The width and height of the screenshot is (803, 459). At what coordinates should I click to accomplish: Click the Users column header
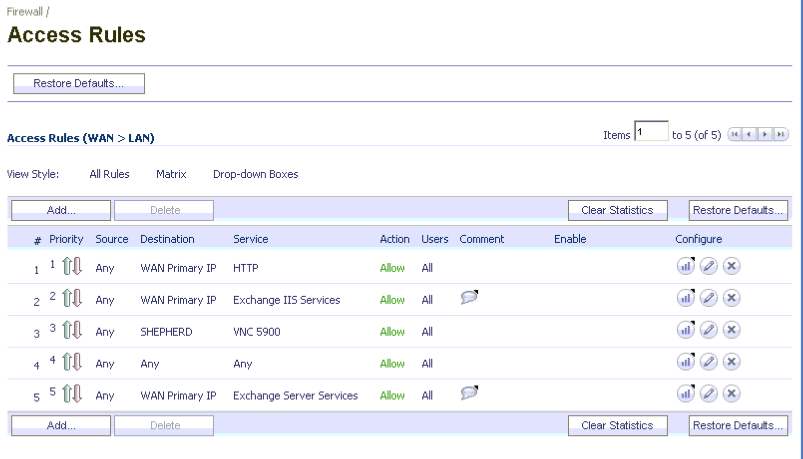[x=435, y=239]
